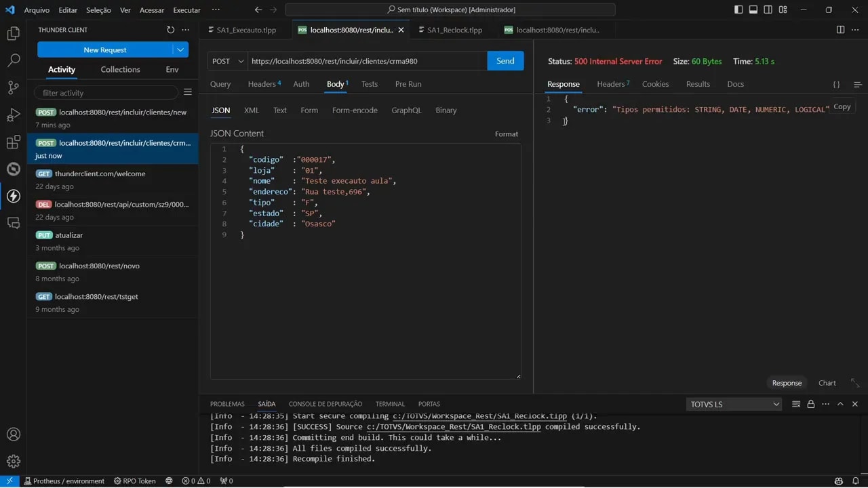Toggle auto-scroll lock in output panel
This screenshot has height=488, width=868.
(x=811, y=403)
